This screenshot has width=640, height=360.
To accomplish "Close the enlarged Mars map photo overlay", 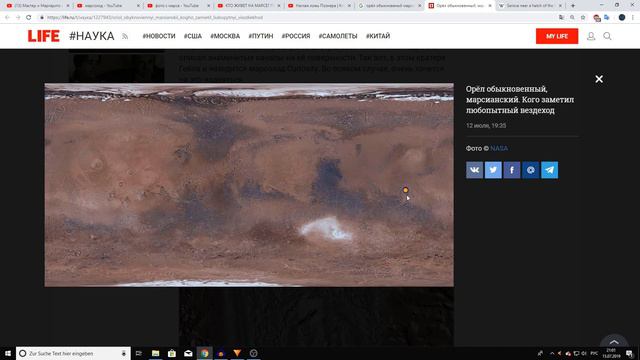I will tap(599, 79).
